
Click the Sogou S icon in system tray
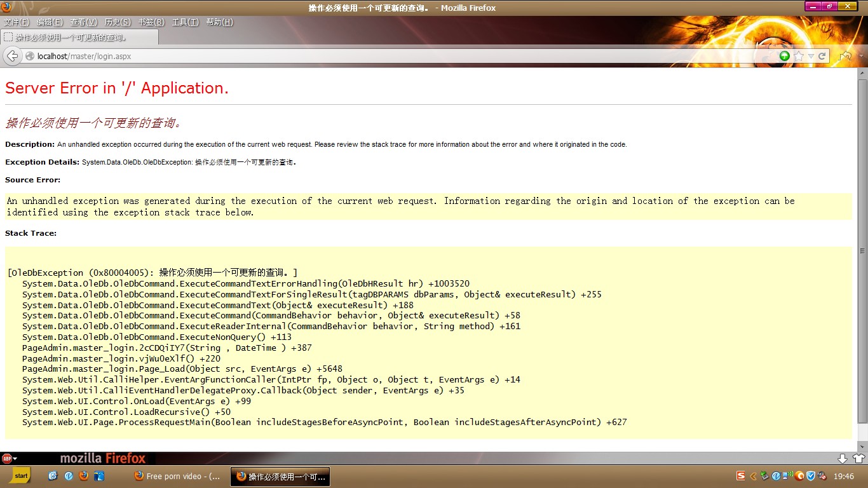(741, 476)
